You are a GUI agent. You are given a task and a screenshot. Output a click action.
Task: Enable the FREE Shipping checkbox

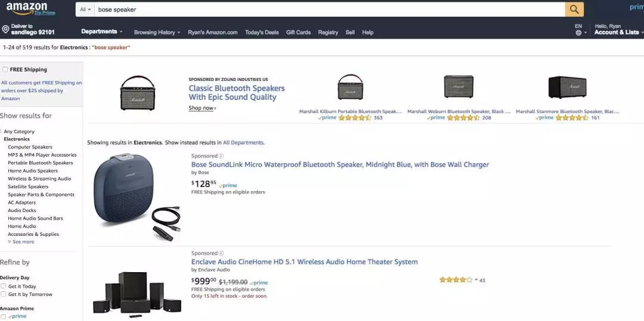5,69
